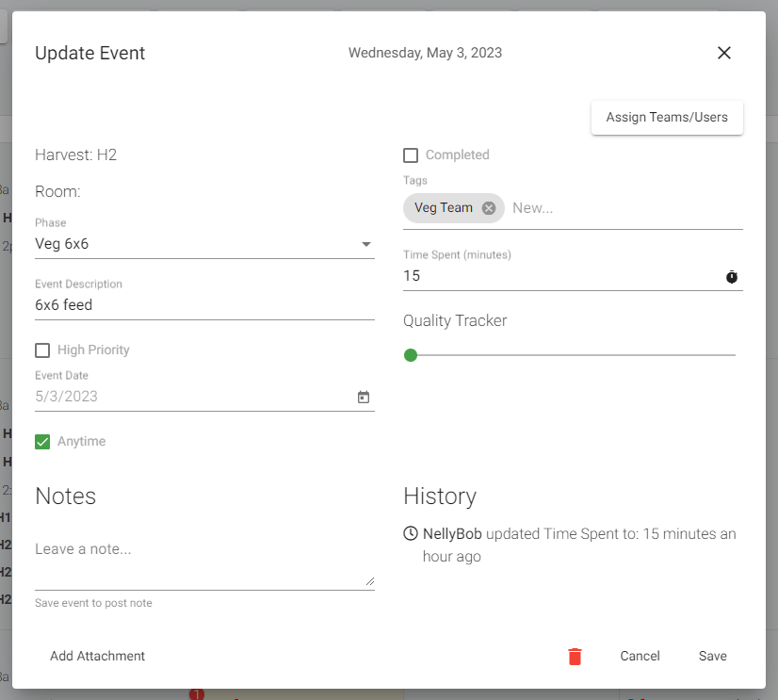Click the Update Event title
Image resolution: width=778 pixels, height=700 pixels.
coord(89,53)
